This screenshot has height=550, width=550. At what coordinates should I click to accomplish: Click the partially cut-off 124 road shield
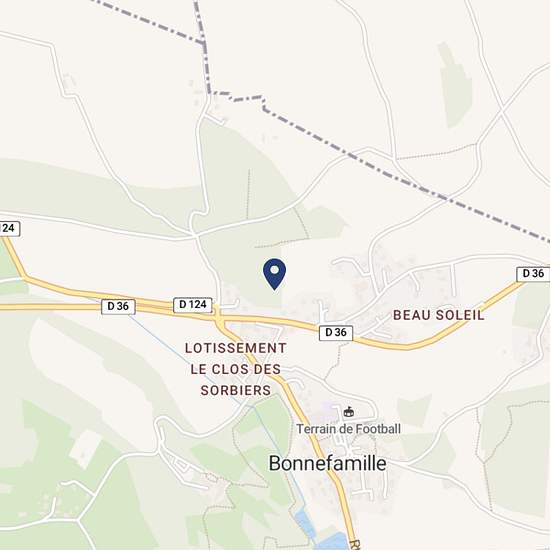9,228
